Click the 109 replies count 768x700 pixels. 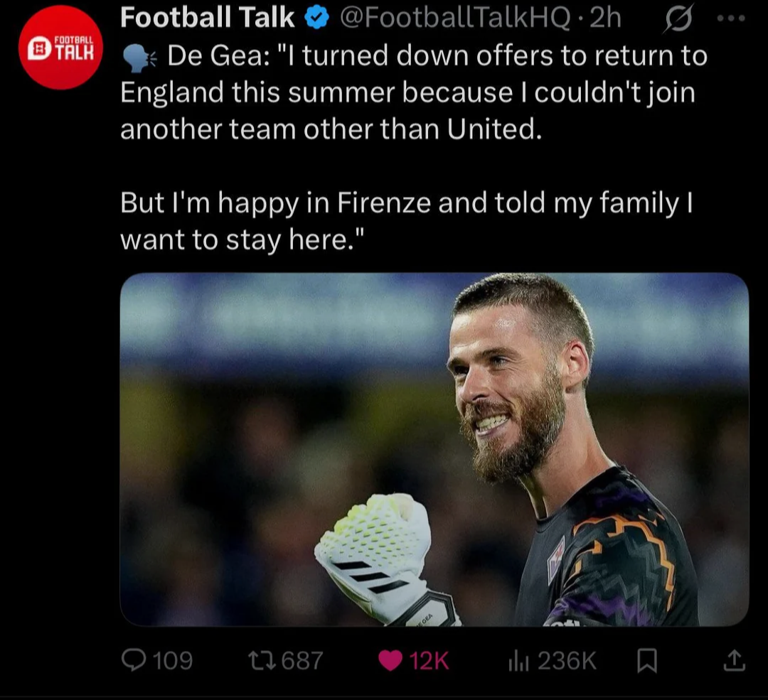click(x=173, y=660)
